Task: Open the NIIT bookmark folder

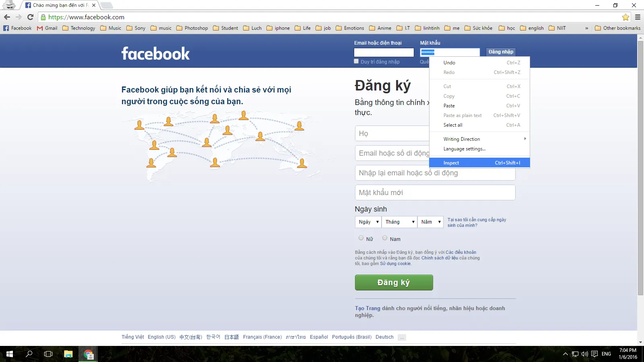Action: coord(557,28)
